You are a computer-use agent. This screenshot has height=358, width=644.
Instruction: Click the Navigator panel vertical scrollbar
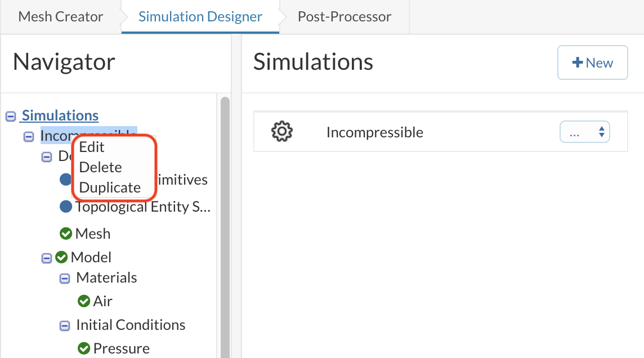point(225,225)
